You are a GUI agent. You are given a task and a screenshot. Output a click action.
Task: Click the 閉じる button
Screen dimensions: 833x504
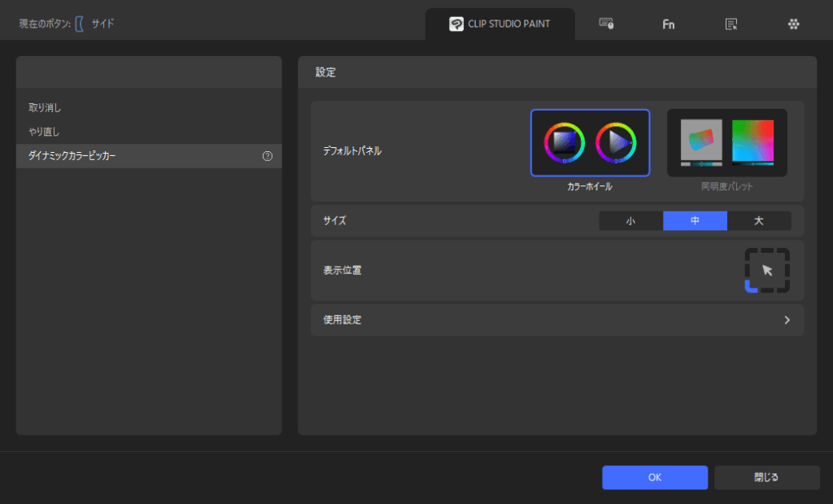click(x=766, y=477)
